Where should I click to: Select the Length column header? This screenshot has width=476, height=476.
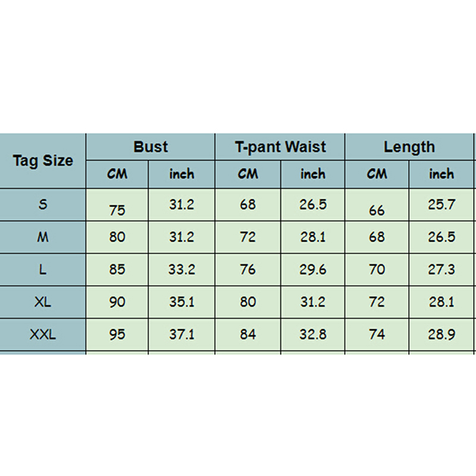(409, 147)
